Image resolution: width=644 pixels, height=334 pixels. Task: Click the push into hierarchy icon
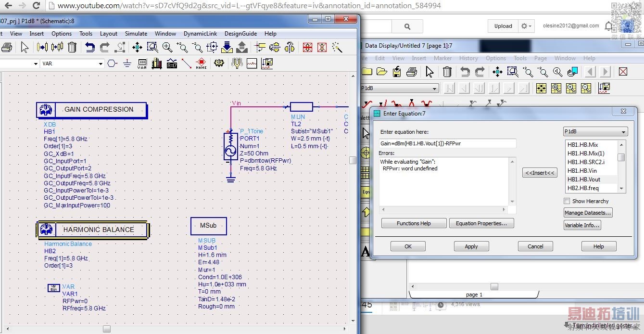227,47
